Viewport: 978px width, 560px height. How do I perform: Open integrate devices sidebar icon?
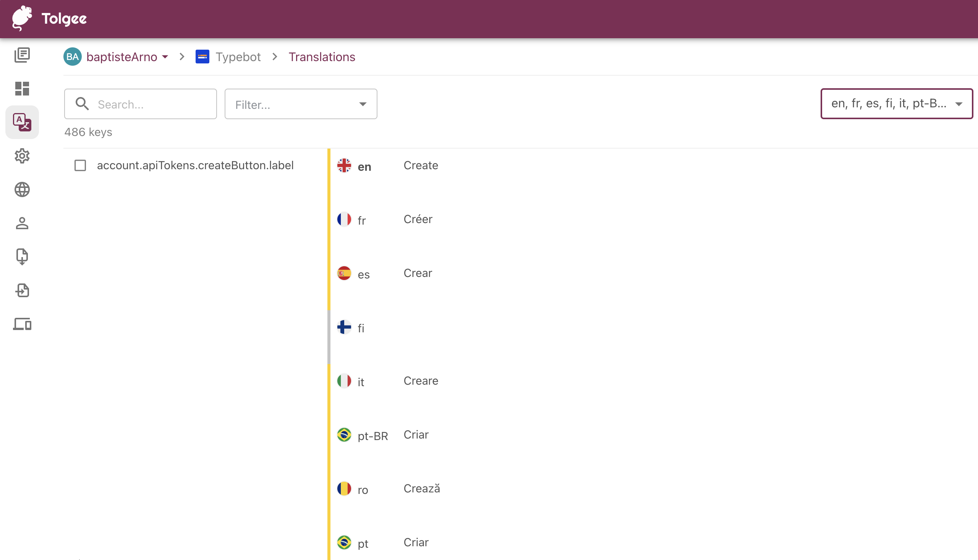coord(22,324)
